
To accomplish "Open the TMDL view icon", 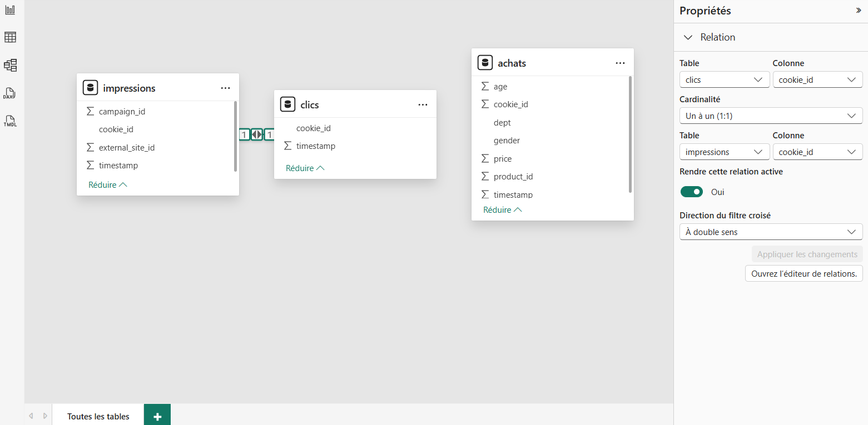I will point(10,121).
